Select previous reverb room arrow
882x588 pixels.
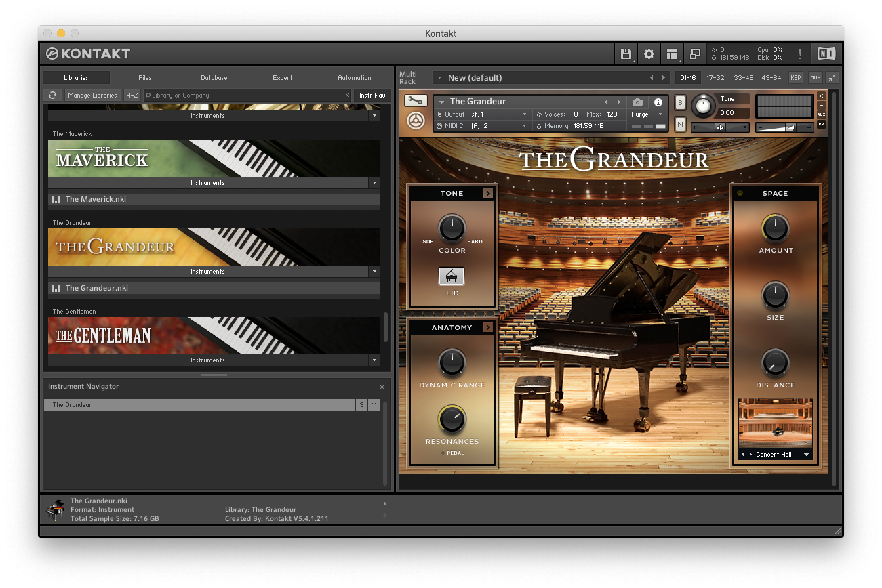tap(743, 454)
